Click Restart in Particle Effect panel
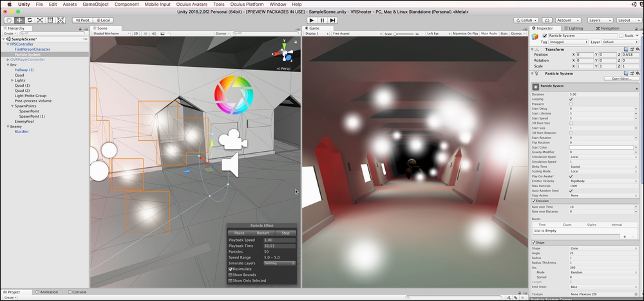 263,233
